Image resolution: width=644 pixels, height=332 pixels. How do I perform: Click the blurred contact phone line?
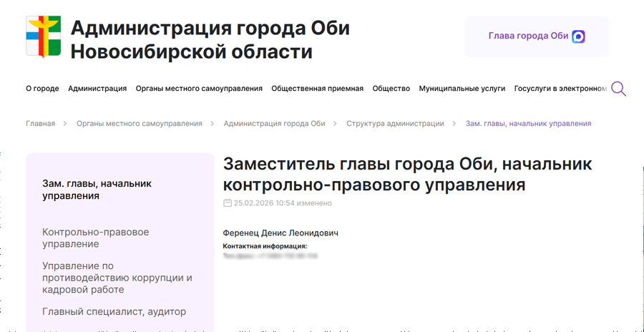[270, 256]
